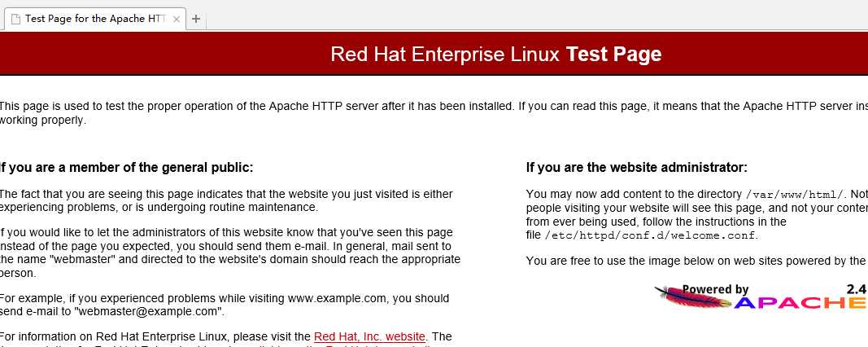Close the Test Page browser tab

pos(176,19)
